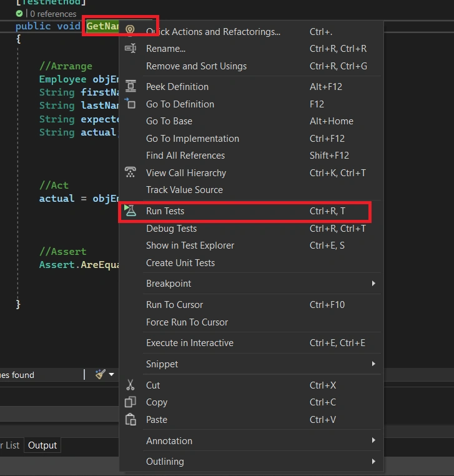454x476 pixels.
Task: Click the View Call Hierarchy icon
Action: (131, 172)
